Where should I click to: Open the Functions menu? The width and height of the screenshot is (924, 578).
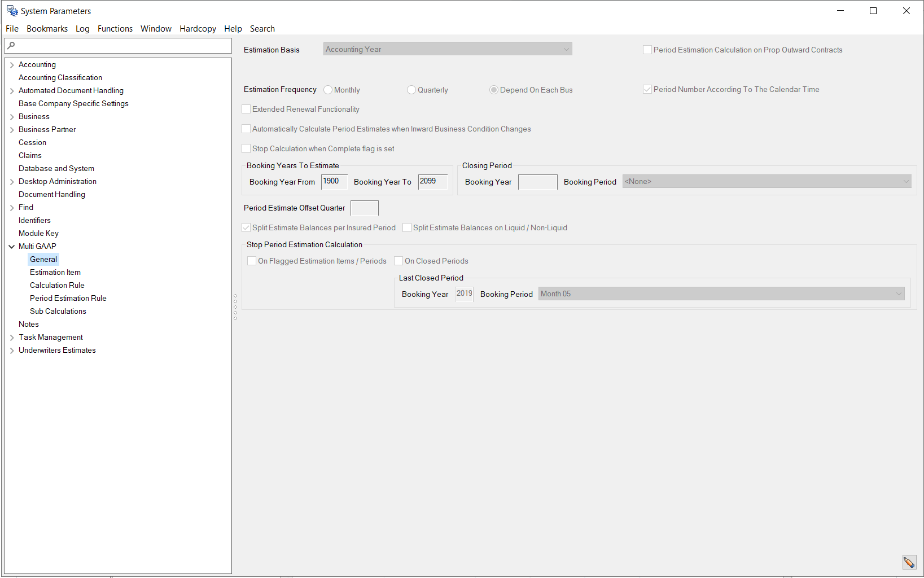point(115,29)
